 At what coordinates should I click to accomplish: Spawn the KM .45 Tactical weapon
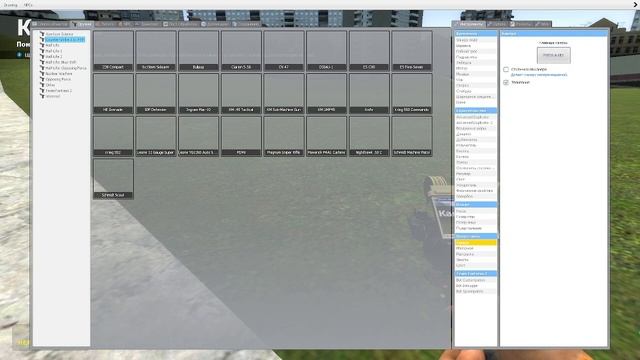(241, 93)
